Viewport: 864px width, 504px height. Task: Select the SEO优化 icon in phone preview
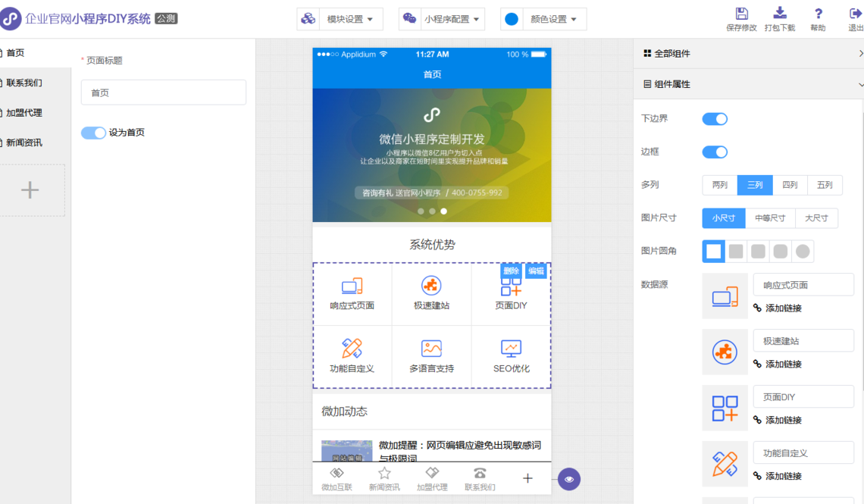pyautogui.click(x=511, y=349)
